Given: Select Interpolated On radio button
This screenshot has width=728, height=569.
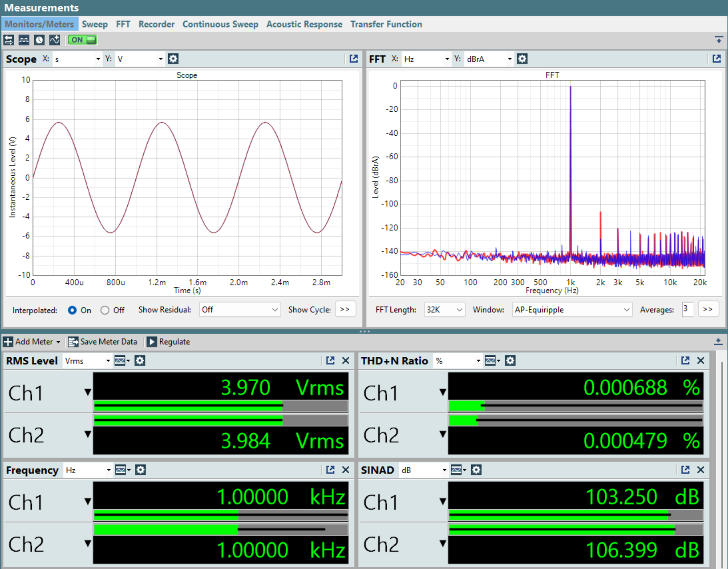Looking at the screenshot, I should [72, 310].
